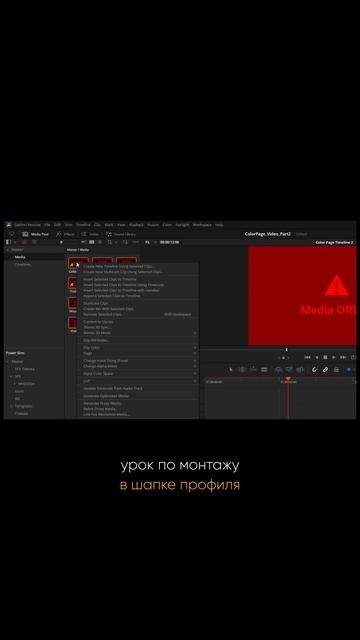
Task: Open the Workspace menu
Action: click(x=202, y=225)
